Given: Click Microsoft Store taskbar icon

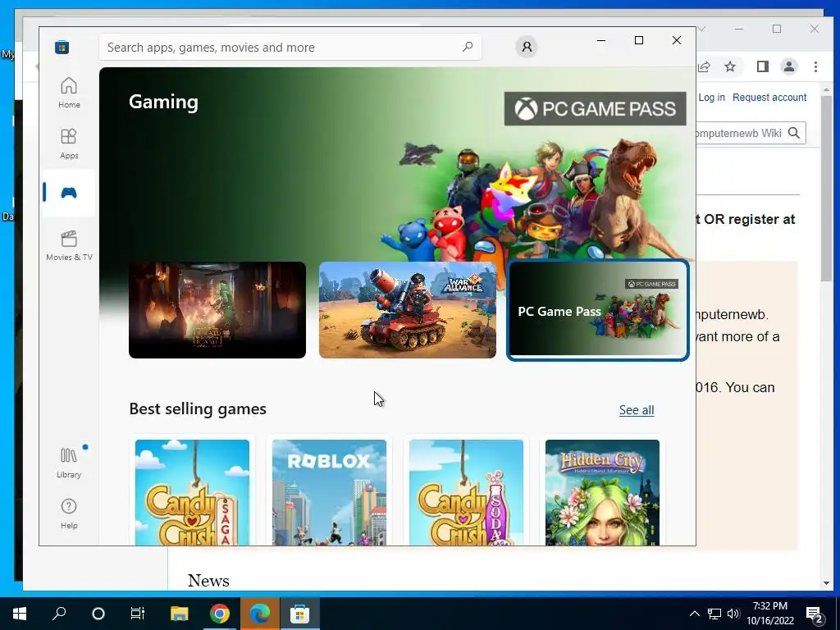Looking at the screenshot, I should coord(300,614).
